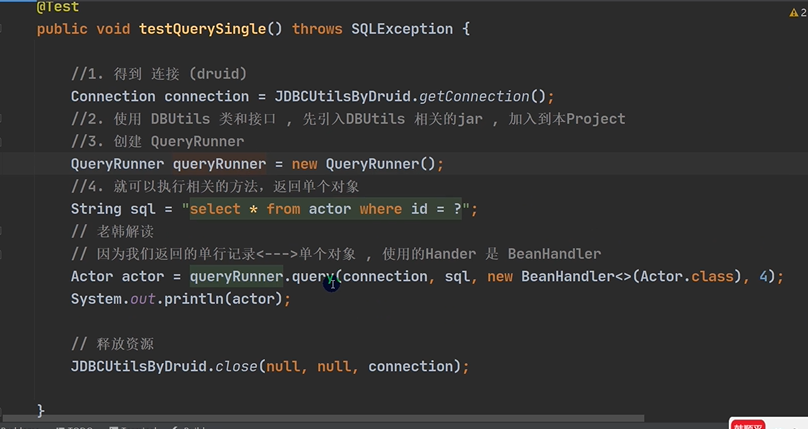808x429 pixels.
Task: Click JDBCUtilsByDruid in the getConnection line
Action: tap(342, 96)
